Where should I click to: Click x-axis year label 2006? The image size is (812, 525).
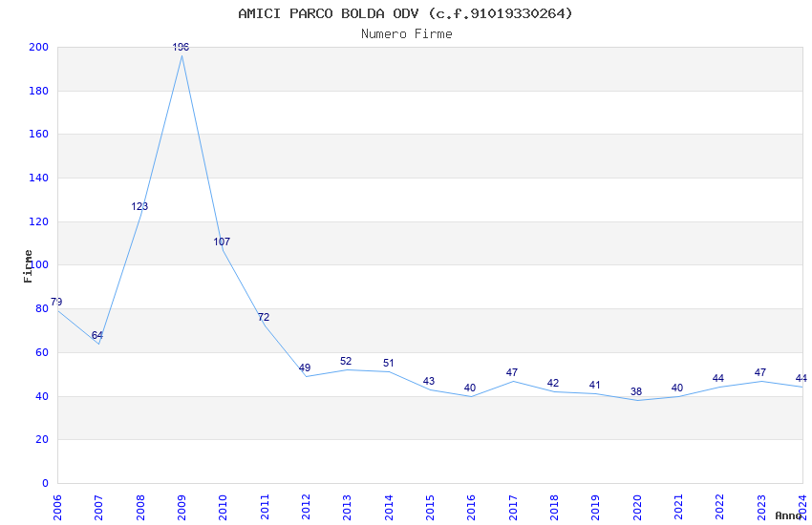(x=57, y=508)
